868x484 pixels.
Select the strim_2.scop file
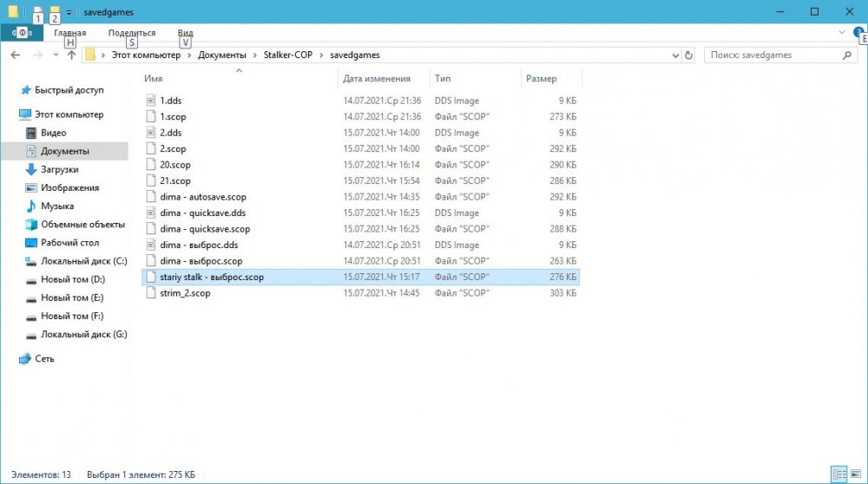click(184, 293)
